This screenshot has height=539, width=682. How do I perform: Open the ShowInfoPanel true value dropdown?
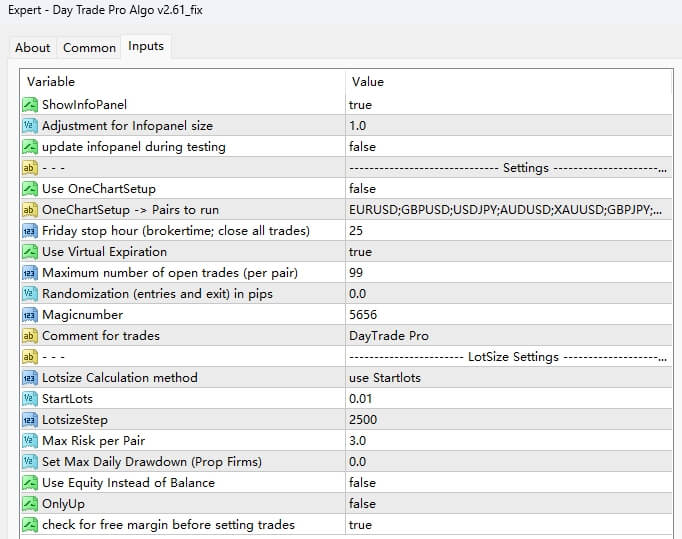360,105
